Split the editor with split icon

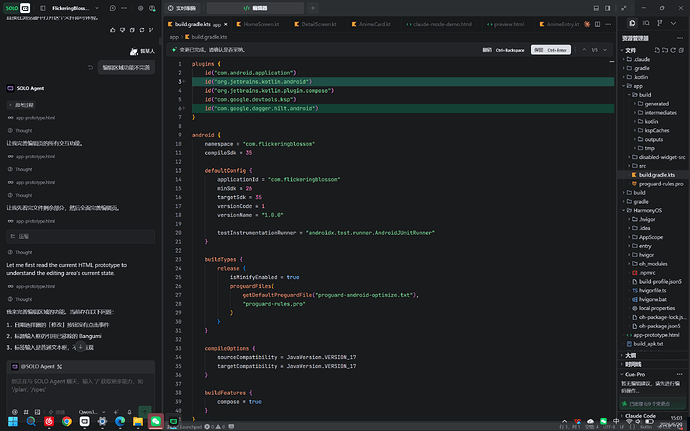click(598, 24)
